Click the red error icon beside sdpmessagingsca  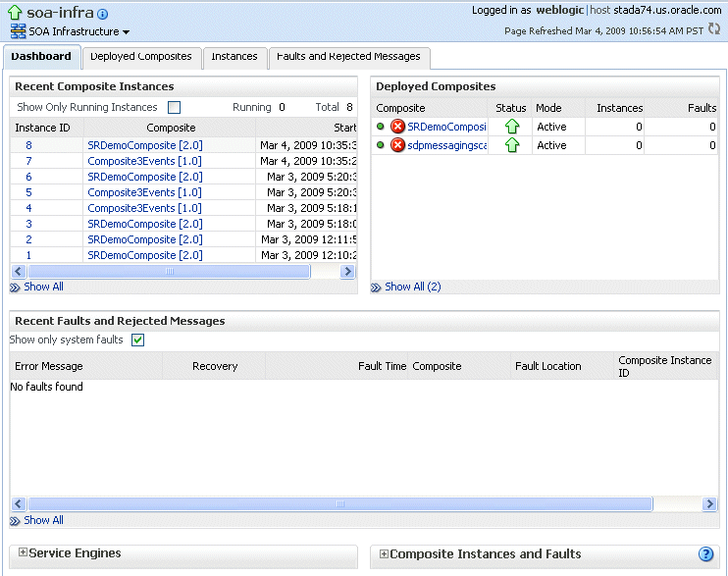(397, 145)
